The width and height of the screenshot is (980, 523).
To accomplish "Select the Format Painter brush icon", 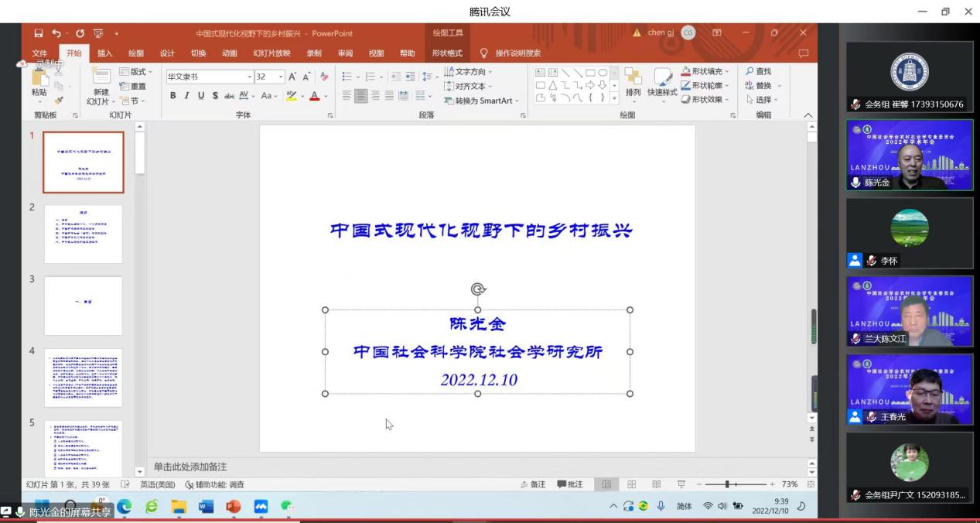I will 59,101.
